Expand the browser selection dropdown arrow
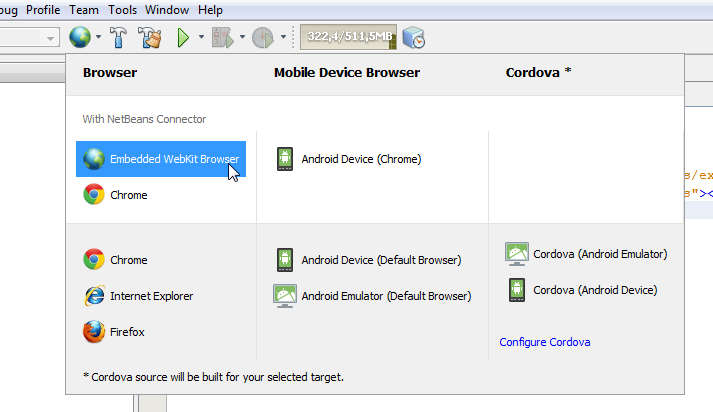The image size is (713, 412). tap(97, 39)
